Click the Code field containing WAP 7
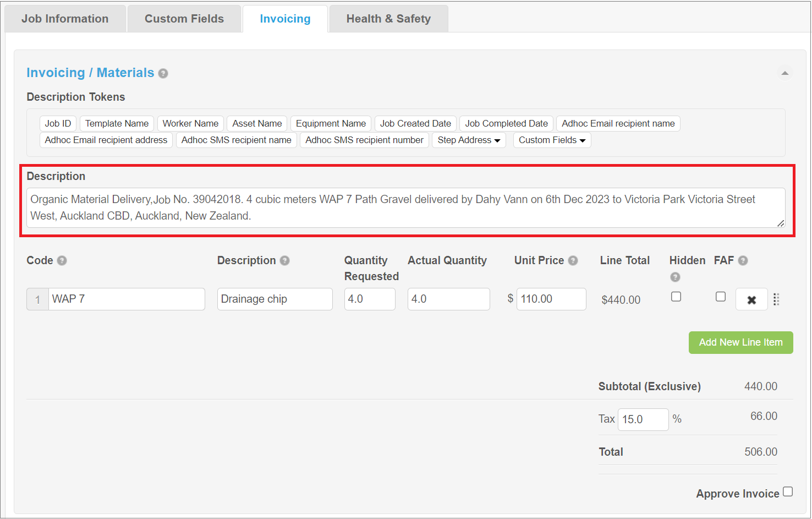The image size is (812, 519). click(127, 299)
